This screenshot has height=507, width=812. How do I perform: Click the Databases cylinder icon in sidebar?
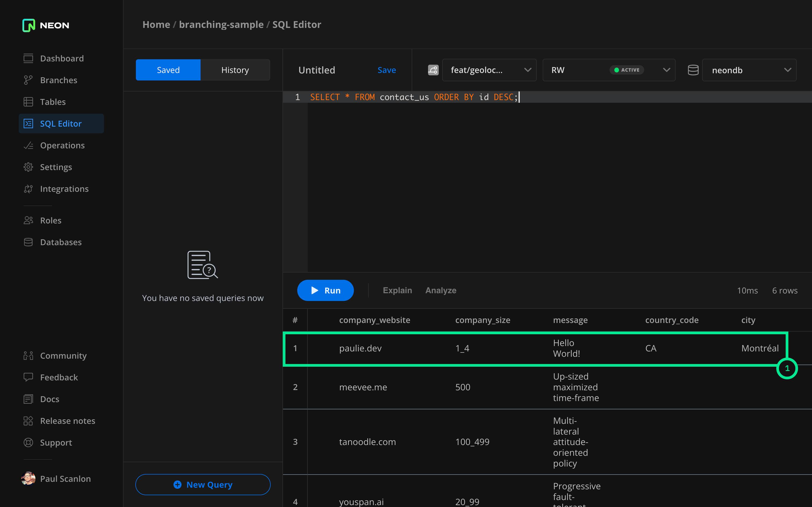pyautogui.click(x=28, y=242)
